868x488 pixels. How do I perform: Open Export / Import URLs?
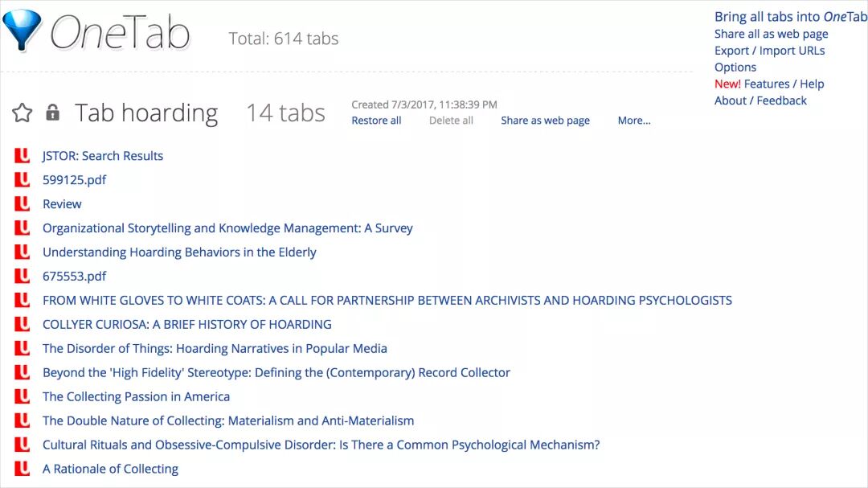769,51
